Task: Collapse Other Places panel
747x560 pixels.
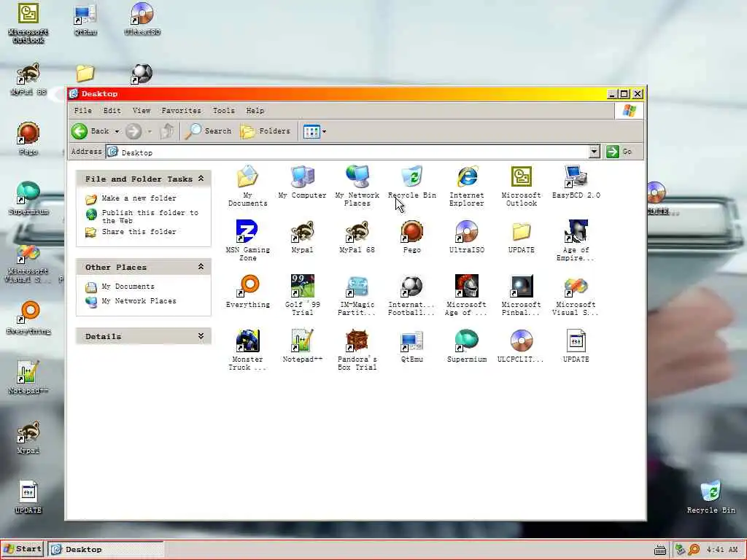Action: (x=201, y=267)
